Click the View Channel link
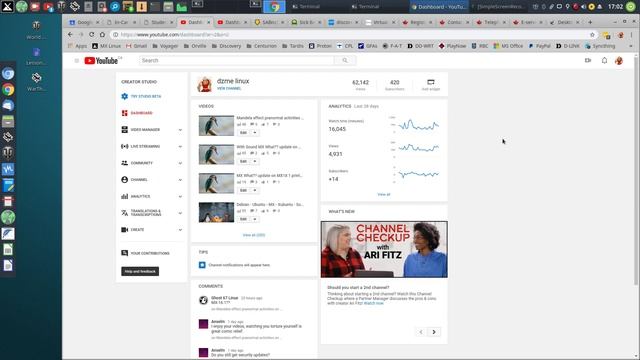 [229, 89]
